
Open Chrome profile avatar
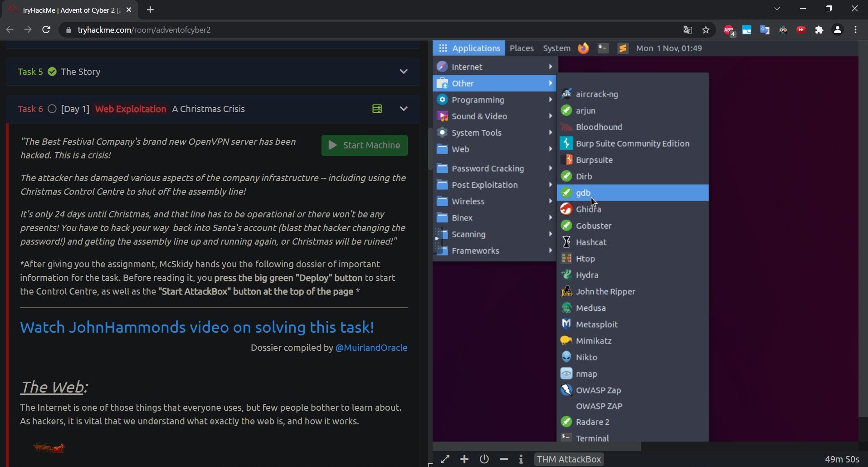[x=837, y=30]
